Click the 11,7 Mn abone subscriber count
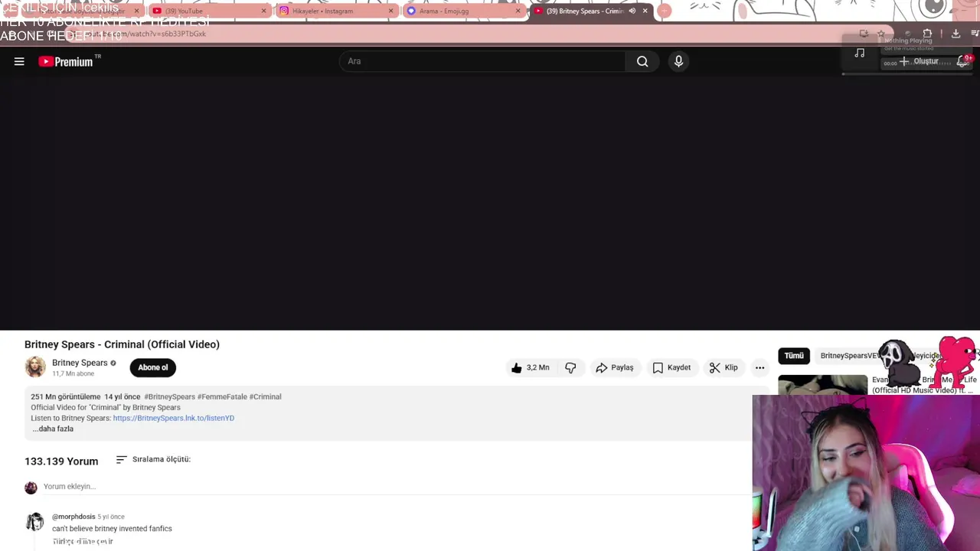The image size is (980, 551). click(x=73, y=373)
